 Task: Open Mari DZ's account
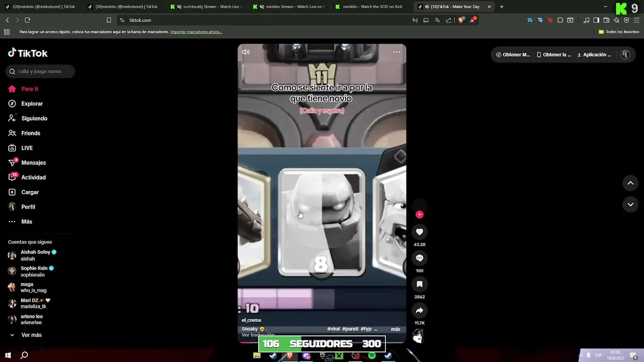pyautogui.click(x=29, y=304)
